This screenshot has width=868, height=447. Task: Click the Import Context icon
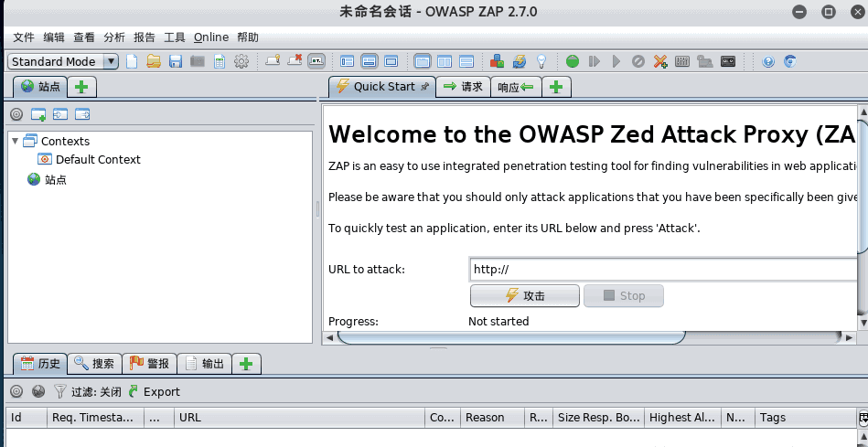(x=60, y=114)
